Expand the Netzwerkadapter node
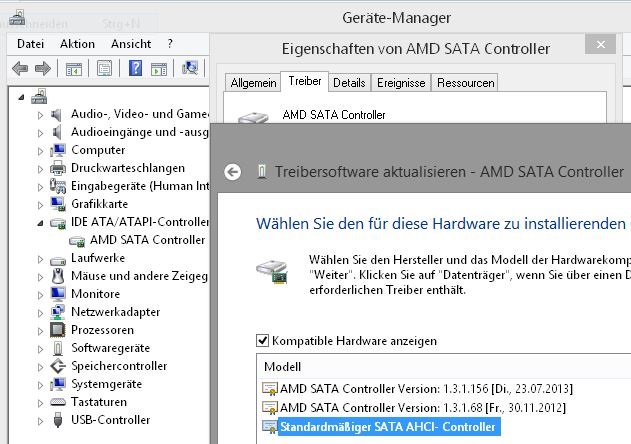Viewport: 631px width, 444px height. (40, 313)
